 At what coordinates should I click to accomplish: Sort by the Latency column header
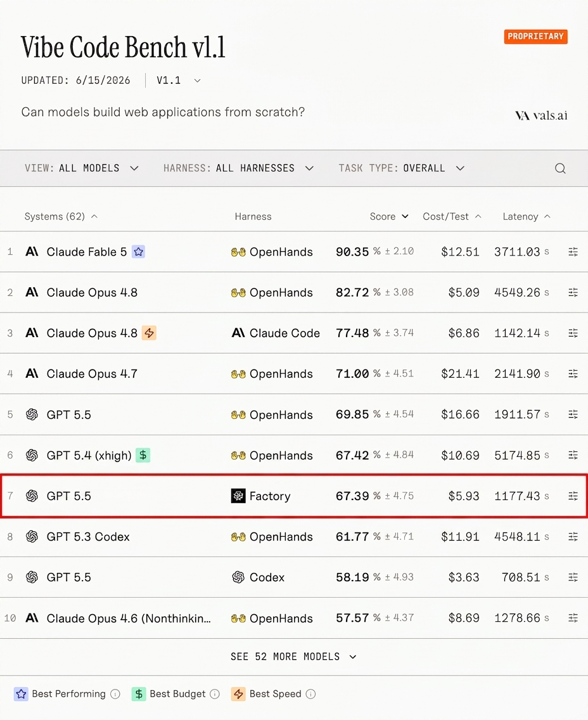527,216
